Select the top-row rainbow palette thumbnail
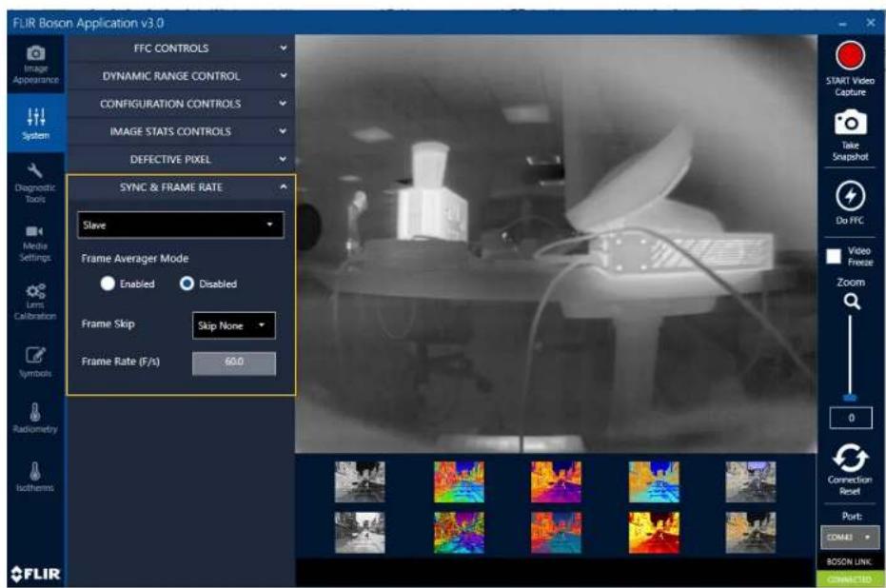Image resolution: width=886 pixels, height=588 pixels. coord(459,481)
